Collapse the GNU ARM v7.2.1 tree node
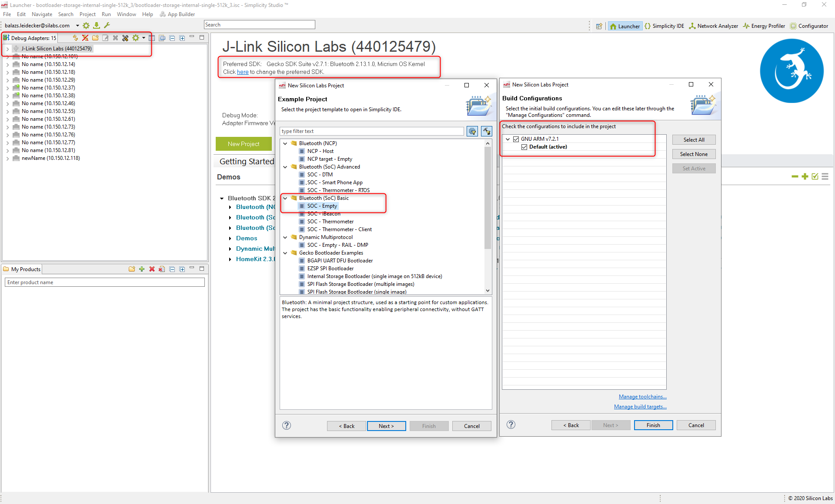This screenshot has width=835, height=504. 508,139
